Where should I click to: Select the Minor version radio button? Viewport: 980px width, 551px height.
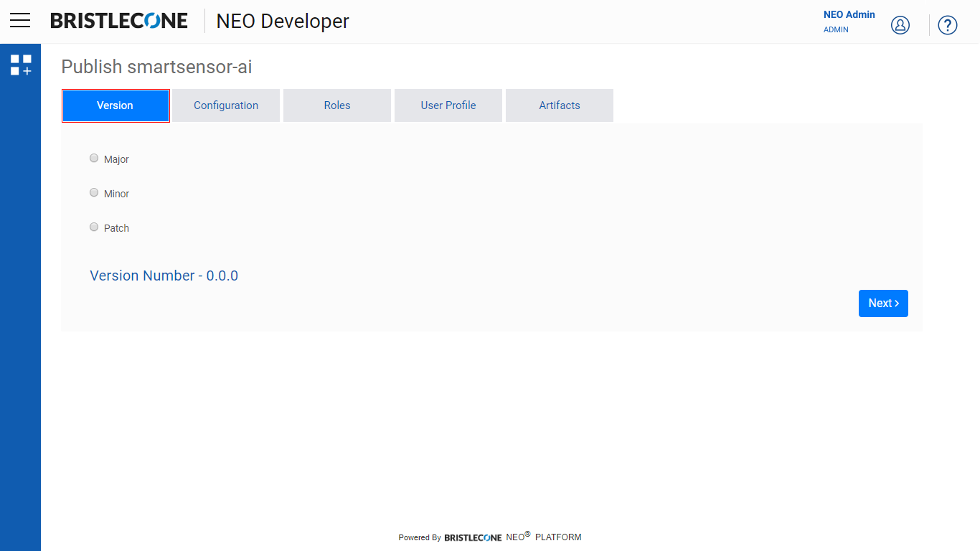pyautogui.click(x=94, y=192)
